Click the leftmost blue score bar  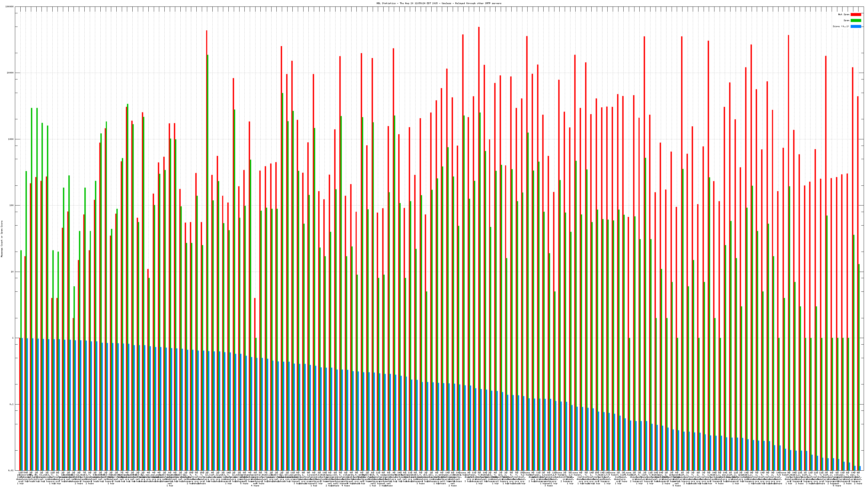(x=22, y=404)
